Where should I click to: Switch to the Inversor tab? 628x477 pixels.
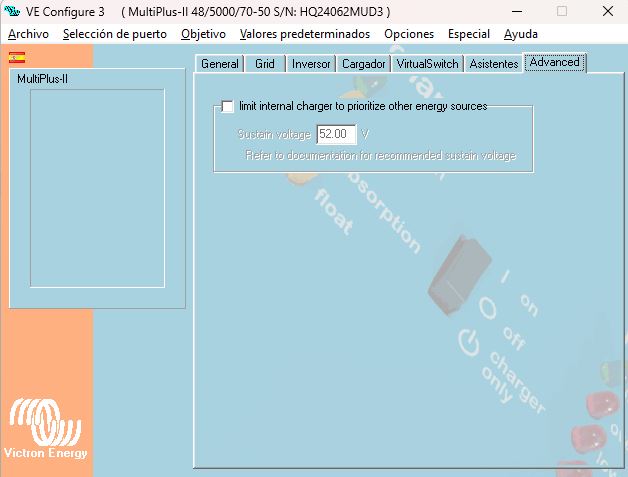311,64
